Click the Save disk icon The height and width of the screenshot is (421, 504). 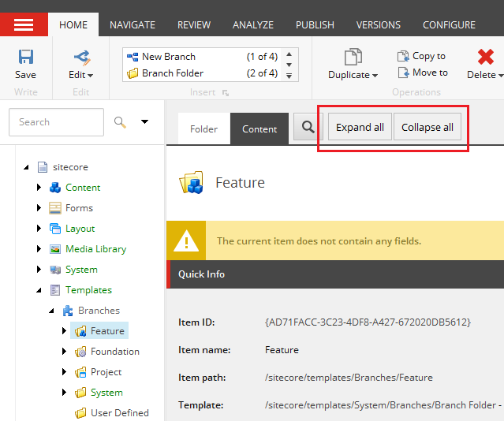(x=25, y=57)
